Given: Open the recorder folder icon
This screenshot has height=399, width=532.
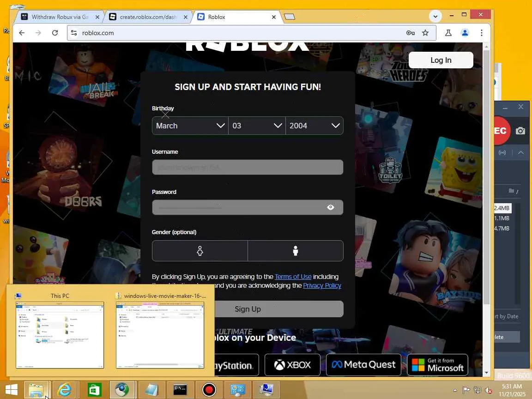Looking at the screenshot, I should [x=511, y=191].
